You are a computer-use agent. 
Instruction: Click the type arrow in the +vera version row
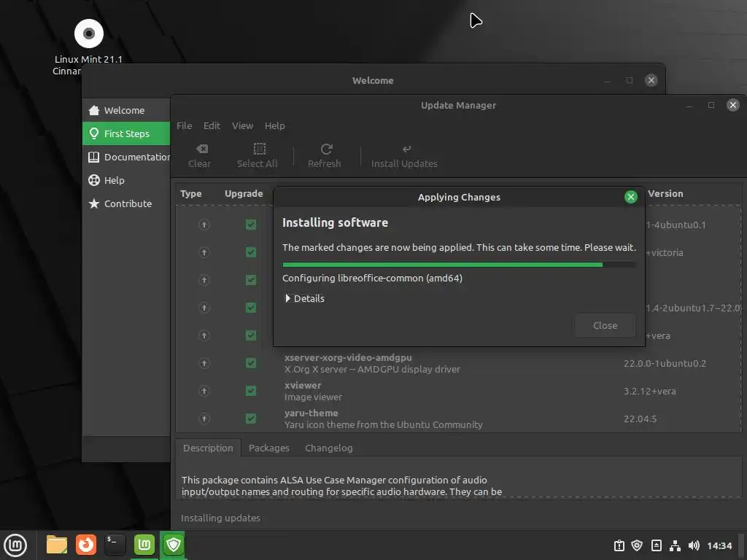pyautogui.click(x=204, y=335)
